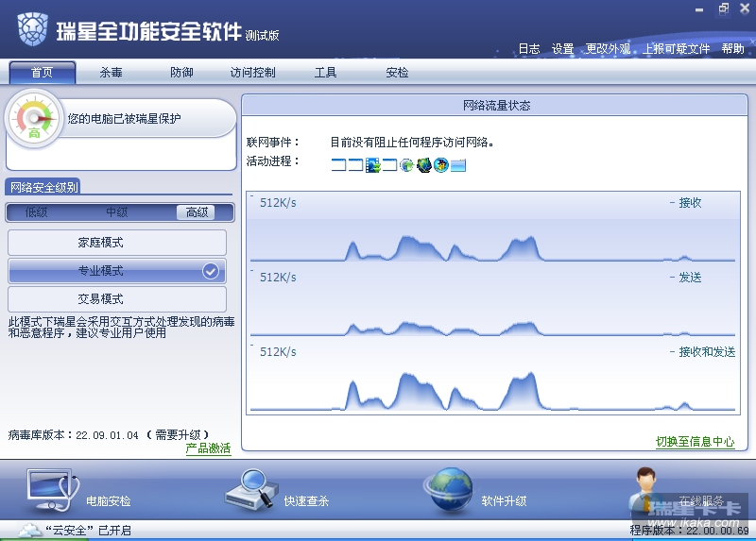Open online service person icon
756x541 pixels.
645,489
